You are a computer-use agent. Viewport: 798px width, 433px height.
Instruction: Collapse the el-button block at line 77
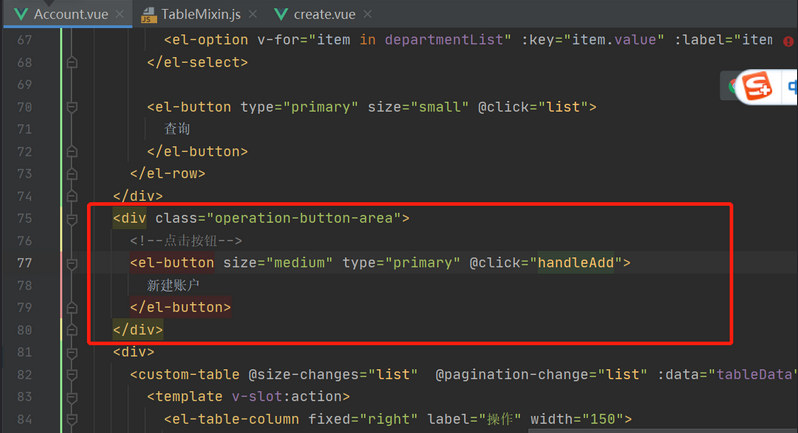[72, 263]
